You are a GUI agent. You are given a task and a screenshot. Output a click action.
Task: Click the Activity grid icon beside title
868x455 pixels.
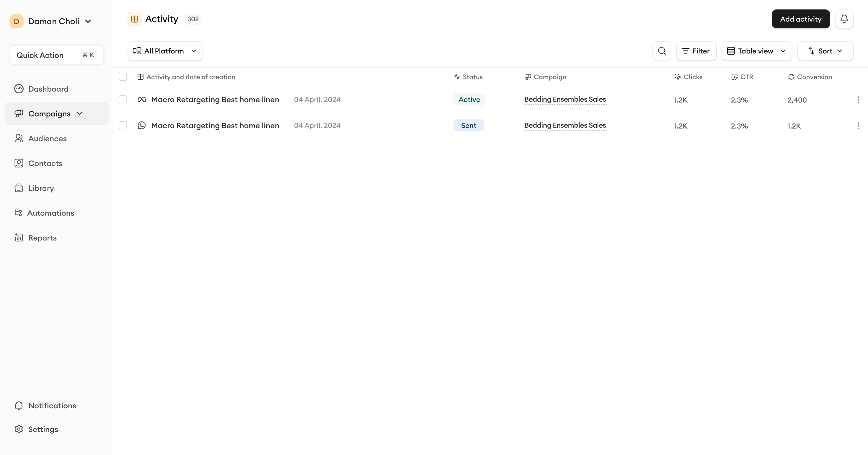point(134,19)
